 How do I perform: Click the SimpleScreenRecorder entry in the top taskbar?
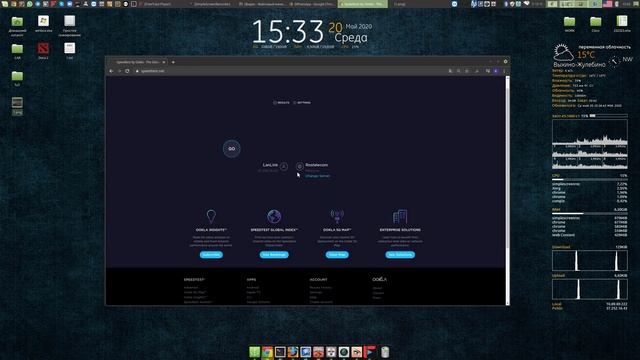point(211,4)
